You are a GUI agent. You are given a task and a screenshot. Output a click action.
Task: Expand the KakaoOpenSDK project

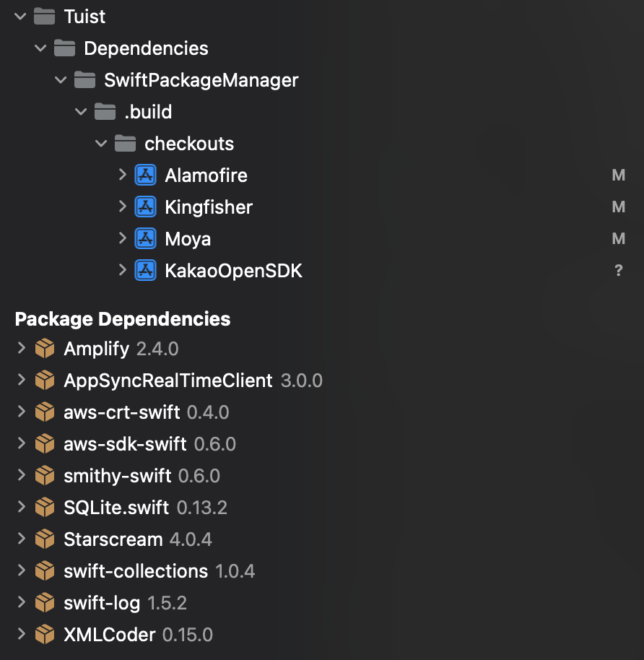click(123, 270)
